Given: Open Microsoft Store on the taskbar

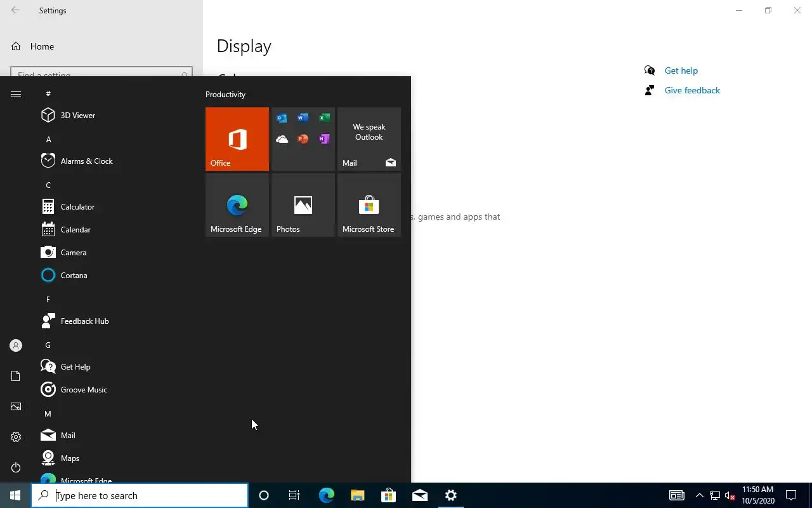Looking at the screenshot, I should pyautogui.click(x=388, y=495).
